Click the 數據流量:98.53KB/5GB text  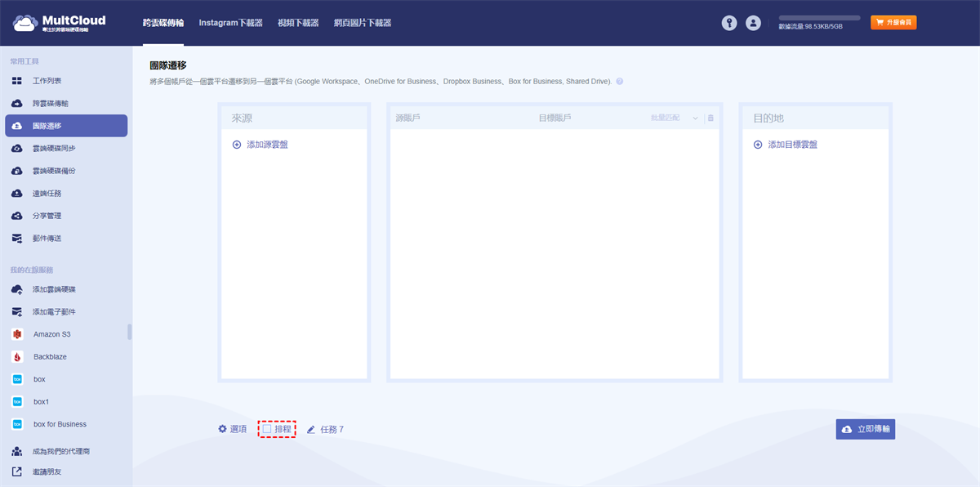[x=811, y=27]
